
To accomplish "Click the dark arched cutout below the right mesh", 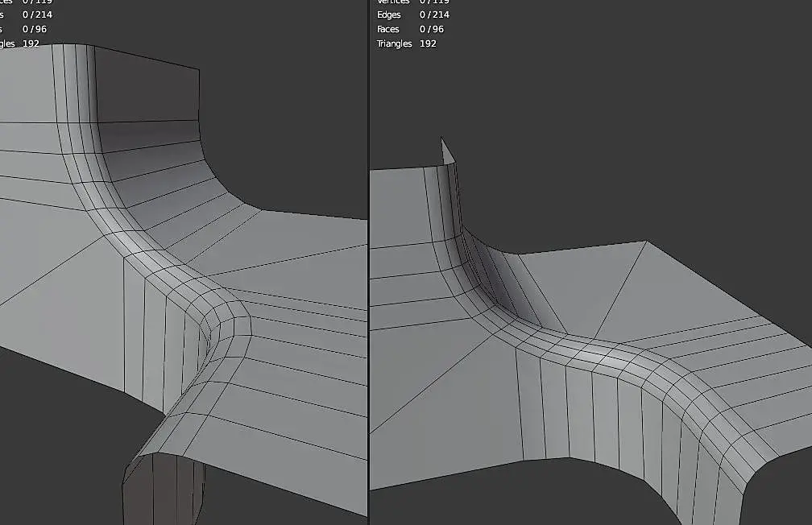I will click(621, 492).
